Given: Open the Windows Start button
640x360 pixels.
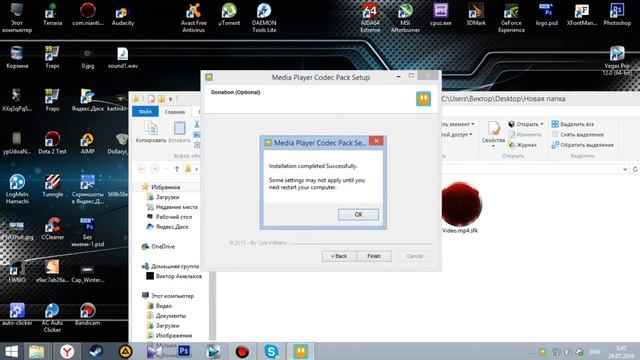Looking at the screenshot, I should click(11, 351).
